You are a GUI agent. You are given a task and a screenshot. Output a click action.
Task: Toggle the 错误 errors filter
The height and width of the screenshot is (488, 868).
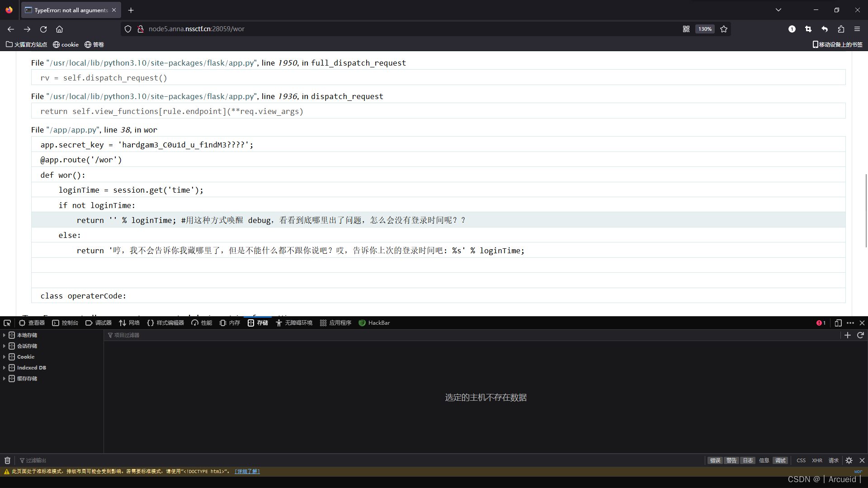[715, 460]
